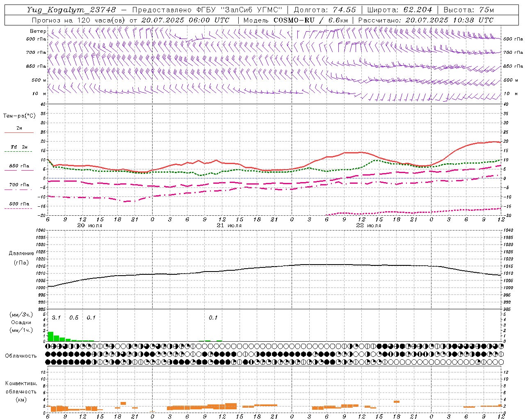
Task: Click right-side 10 м wind level label
Action: [510, 94]
